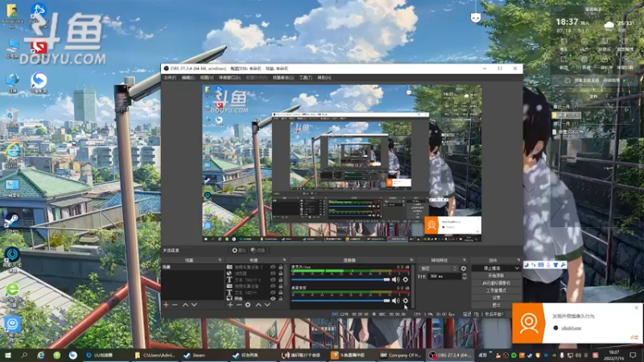The image size is (644, 362).
Task: Toggle visibility of first video capture device 2 source
Action: [273, 267]
